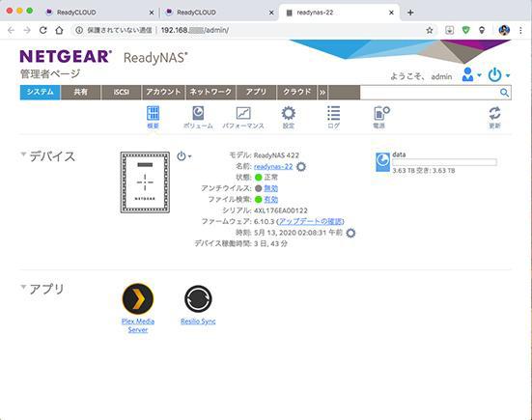The width and height of the screenshot is (532, 420).
Task: Open the Plex Media Server link
Action: pyautogui.click(x=138, y=325)
